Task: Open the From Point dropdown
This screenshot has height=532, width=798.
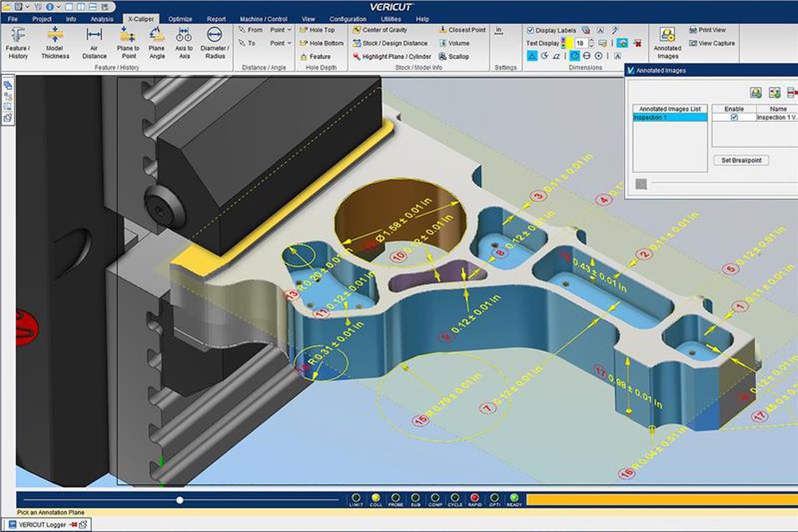Action: pyautogui.click(x=280, y=30)
